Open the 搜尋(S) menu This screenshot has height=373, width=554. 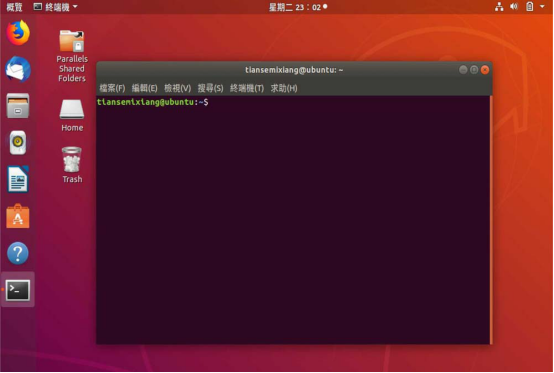210,88
